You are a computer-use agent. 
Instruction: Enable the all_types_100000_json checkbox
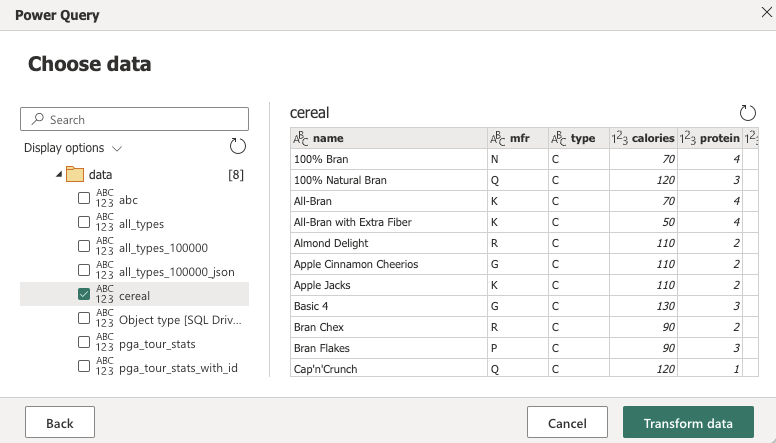pyautogui.click(x=84, y=271)
